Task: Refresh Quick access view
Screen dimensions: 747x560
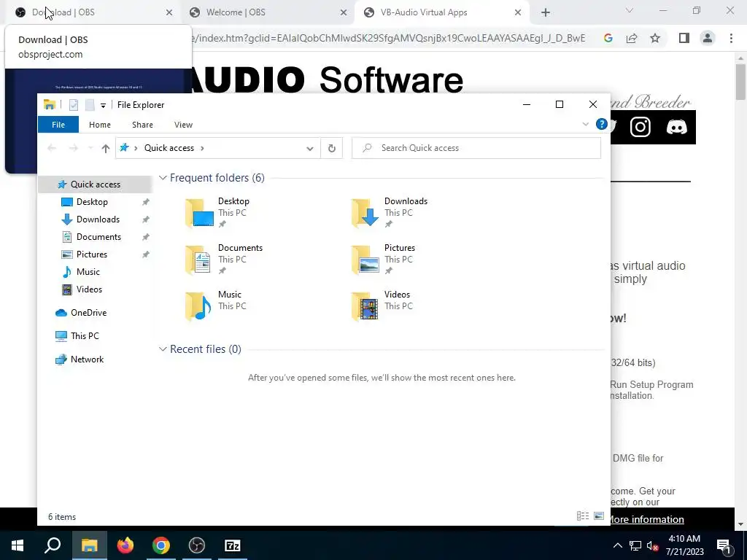Action: tap(332, 148)
